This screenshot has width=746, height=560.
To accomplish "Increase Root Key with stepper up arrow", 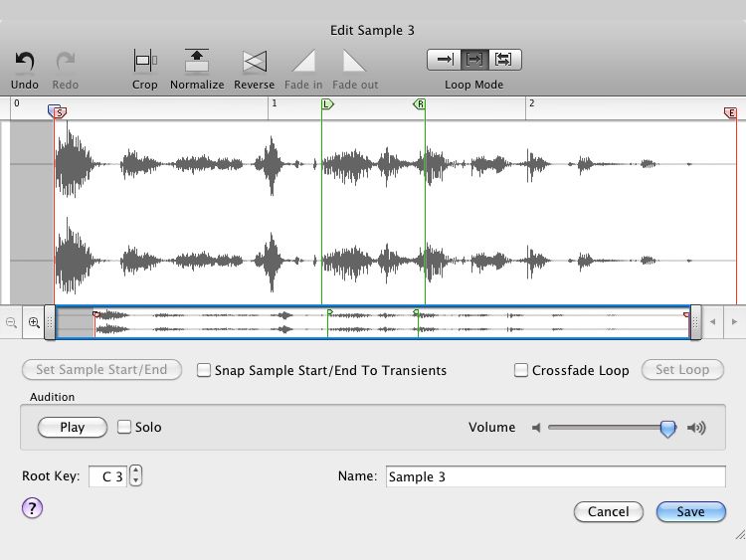I will point(135,470).
